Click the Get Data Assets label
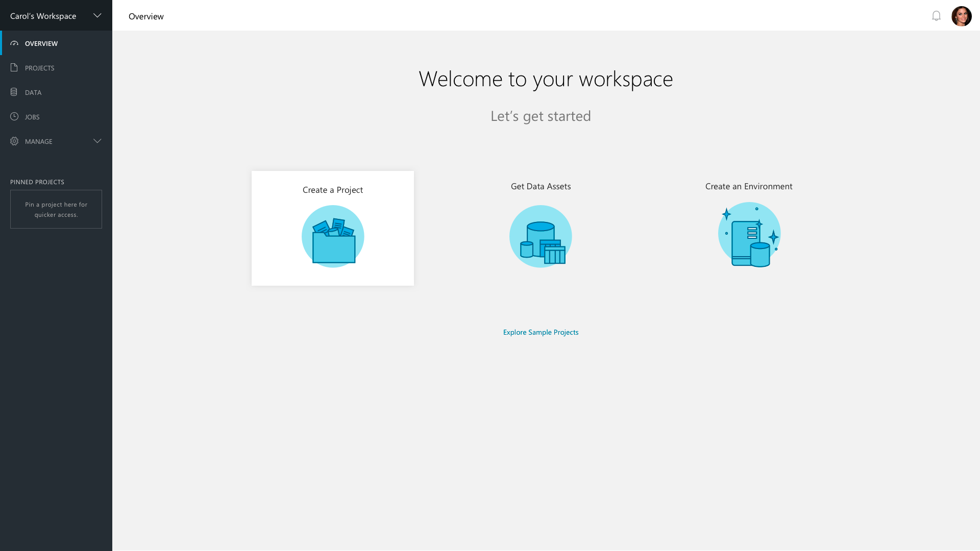The width and height of the screenshot is (980, 551). (541, 186)
